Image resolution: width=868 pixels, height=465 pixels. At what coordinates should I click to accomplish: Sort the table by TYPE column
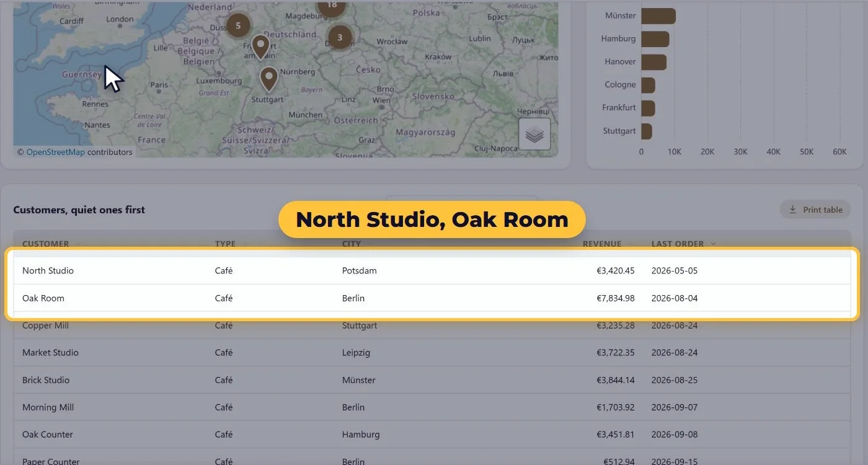(225, 244)
